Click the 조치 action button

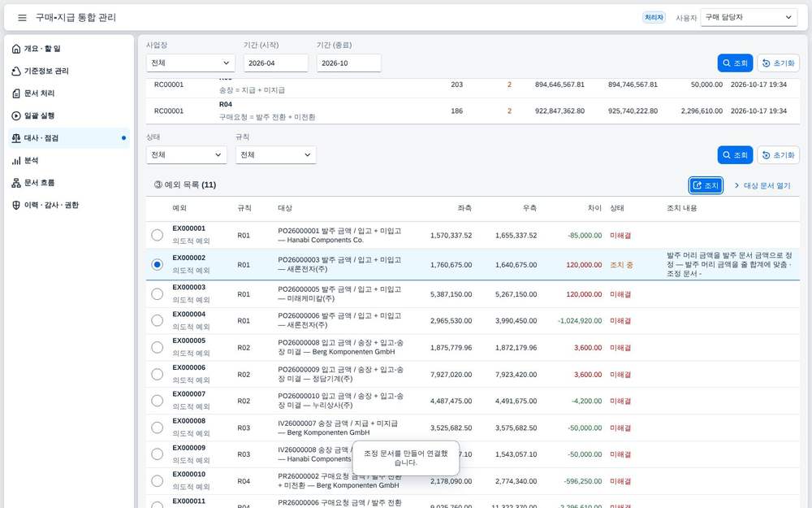706,185
